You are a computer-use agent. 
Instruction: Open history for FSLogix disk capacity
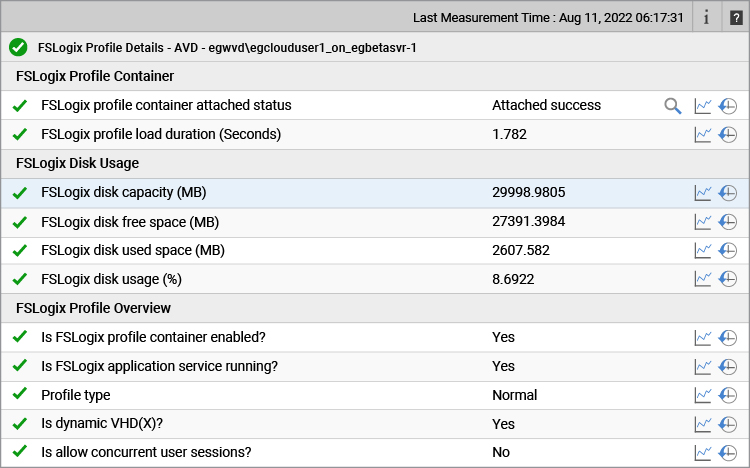pyautogui.click(x=728, y=193)
